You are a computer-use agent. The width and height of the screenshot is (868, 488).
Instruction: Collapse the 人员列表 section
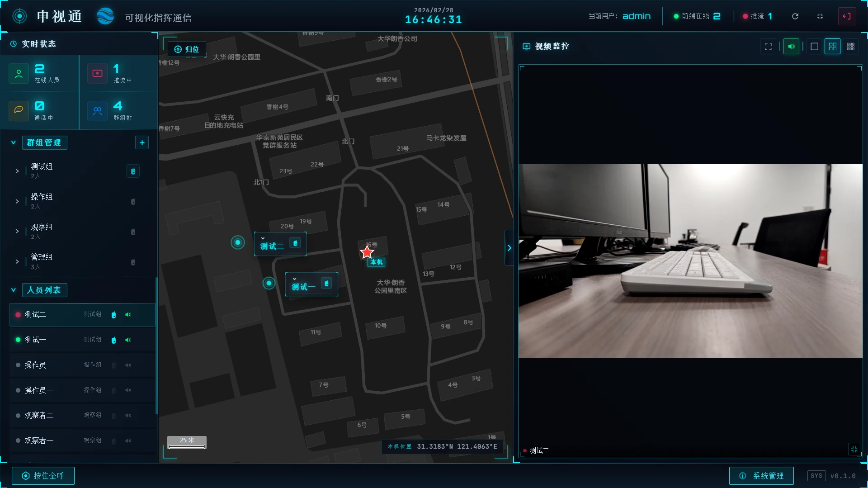click(14, 290)
